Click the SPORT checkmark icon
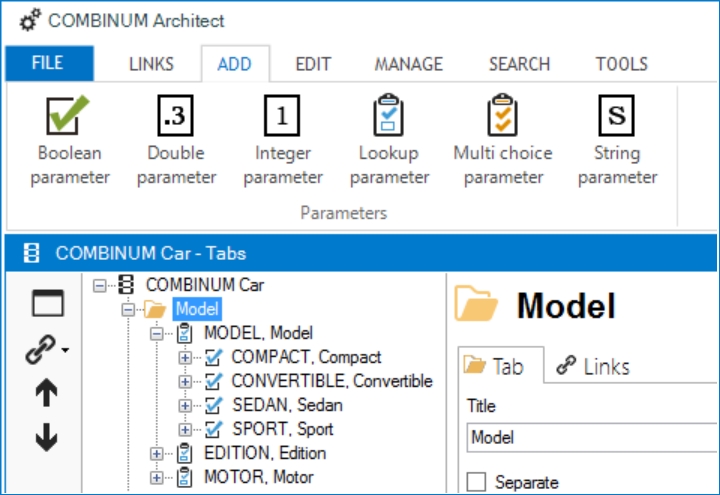Viewport: 720px width, 495px height. [x=214, y=428]
